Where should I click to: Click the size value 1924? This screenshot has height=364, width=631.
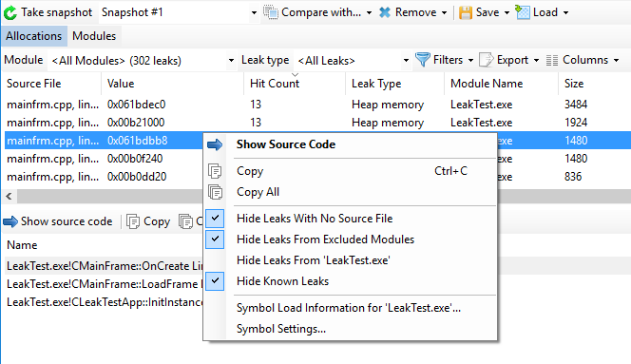pyautogui.click(x=576, y=123)
